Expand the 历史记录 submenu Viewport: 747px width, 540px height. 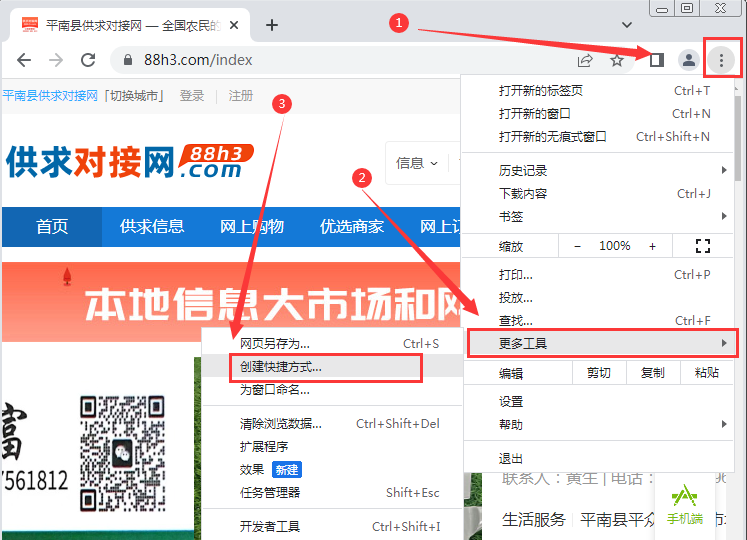(x=600, y=171)
